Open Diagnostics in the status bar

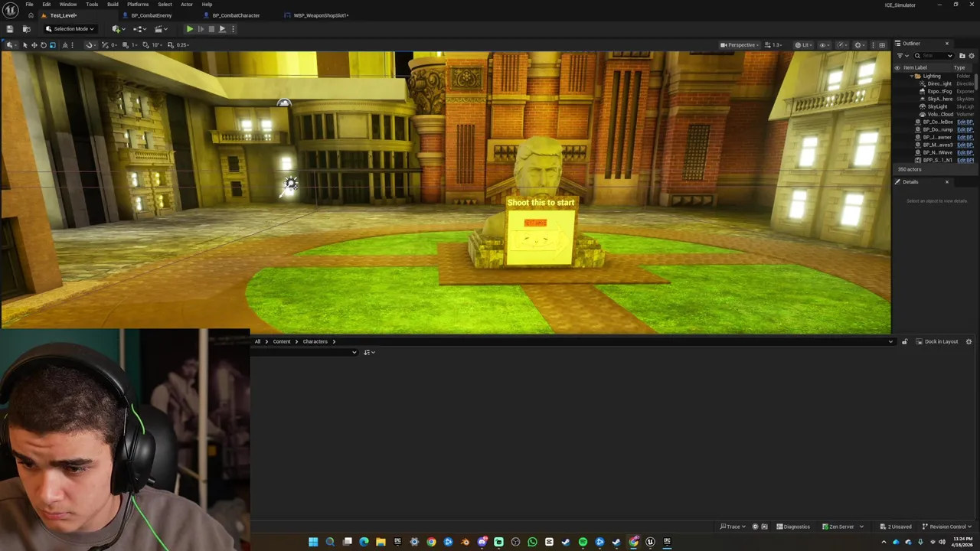[x=793, y=527]
